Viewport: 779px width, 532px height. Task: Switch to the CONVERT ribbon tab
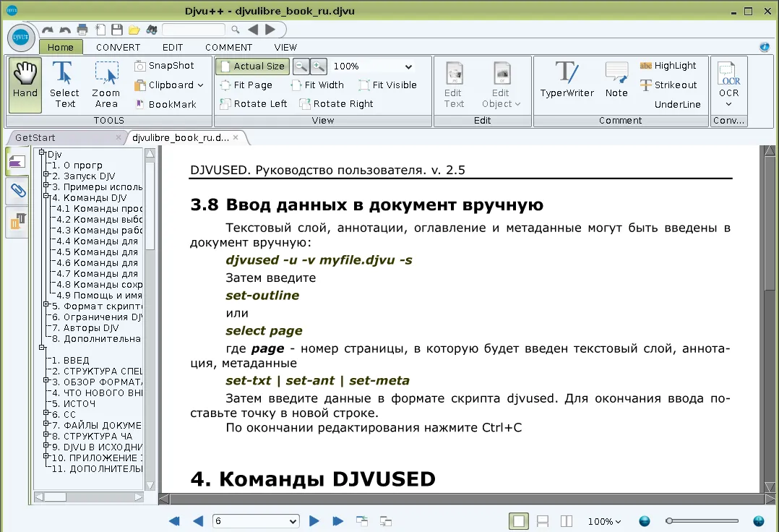[x=118, y=48]
